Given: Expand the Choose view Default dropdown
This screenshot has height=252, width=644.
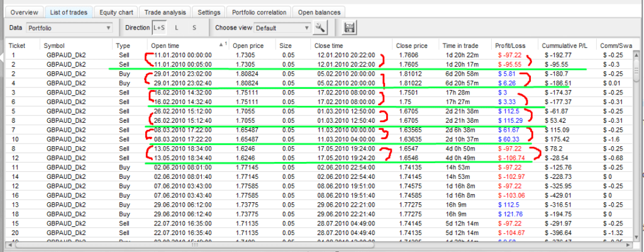Looking at the screenshot, I should click(282, 28).
